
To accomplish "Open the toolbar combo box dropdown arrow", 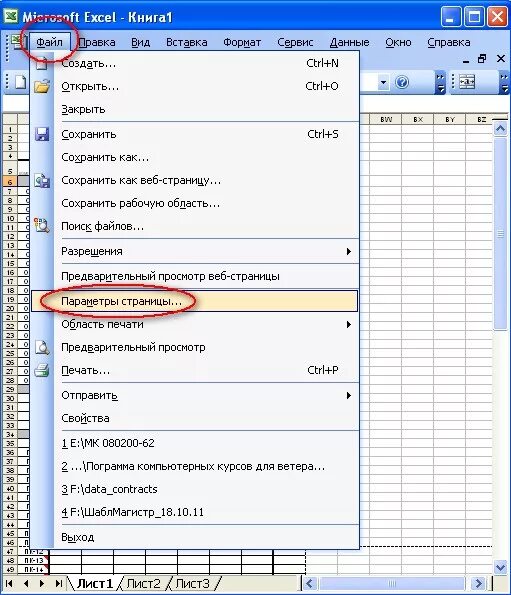I will click(x=383, y=82).
